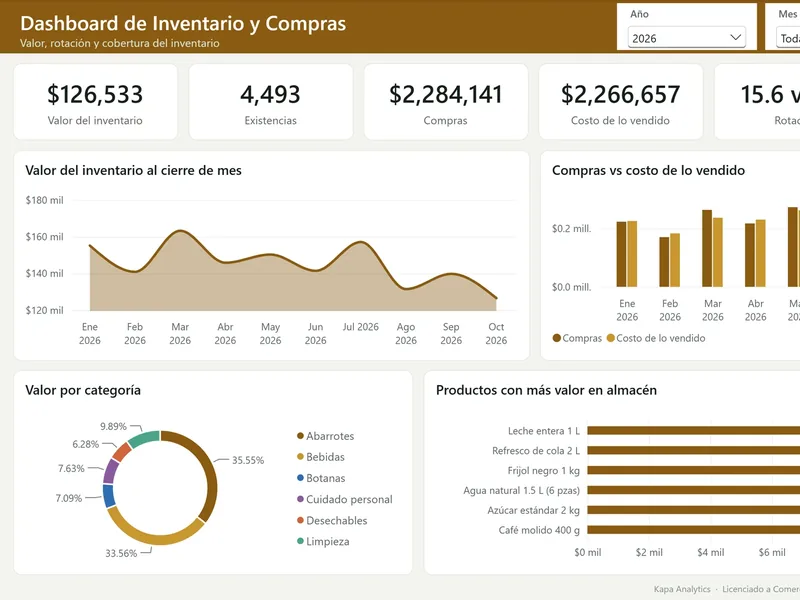This screenshot has height=600, width=800.
Task: Click the Refresco de cola 2 L bar
Action: (x=693, y=451)
